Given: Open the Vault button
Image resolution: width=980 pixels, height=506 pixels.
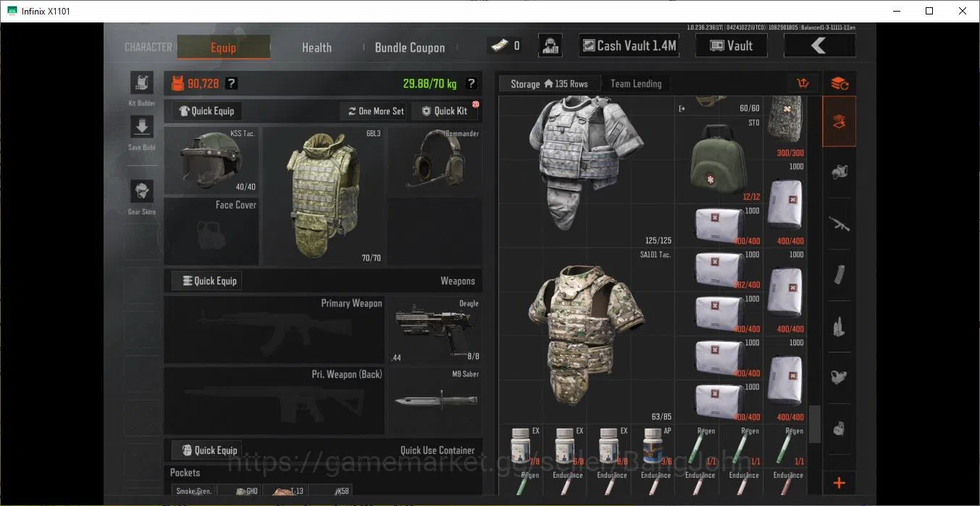Looking at the screenshot, I should [732, 46].
